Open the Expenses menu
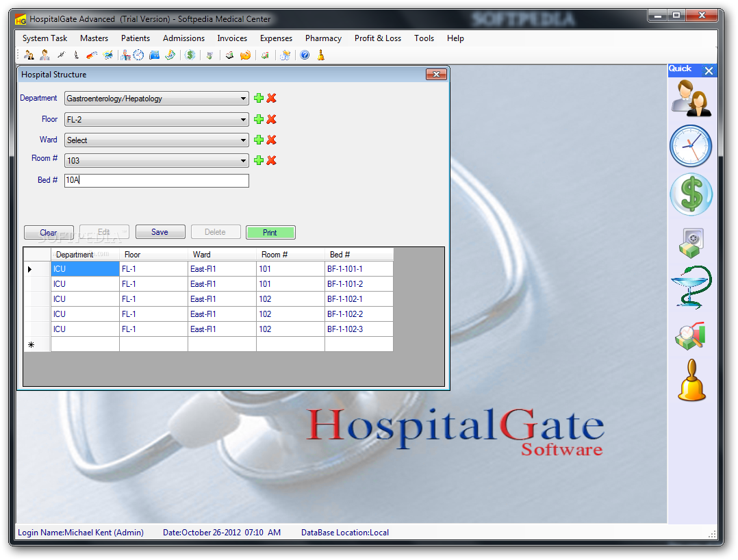The width and height of the screenshot is (738, 560). click(277, 38)
